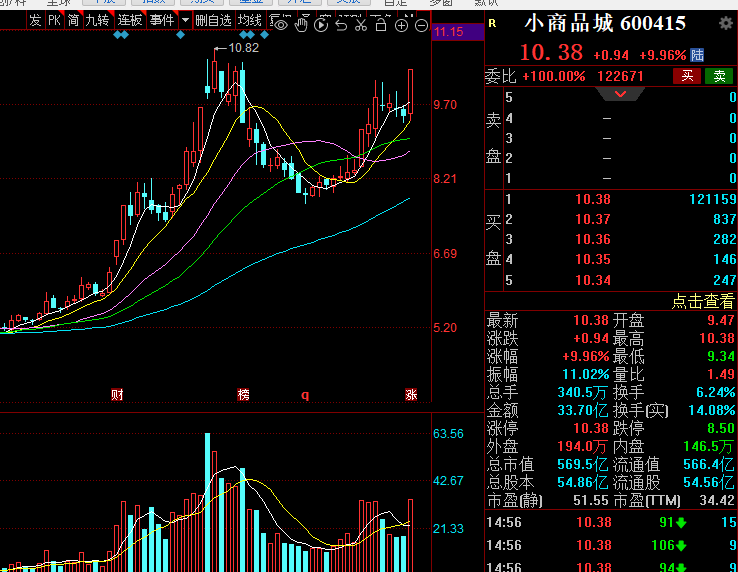Click the 委比 +100.00% value
The height and width of the screenshot is (572, 738).
(x=554, y=76)
